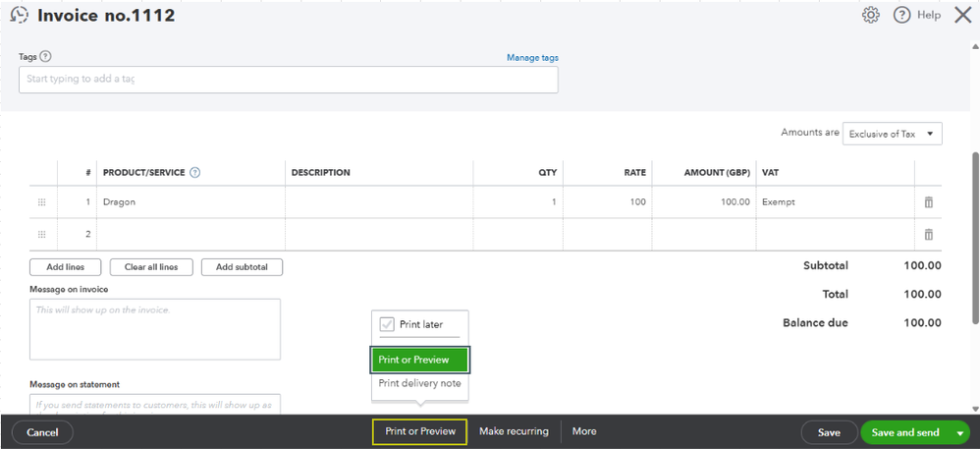
Task: Open the invoice history clock icon
Action: pos(19,16)
